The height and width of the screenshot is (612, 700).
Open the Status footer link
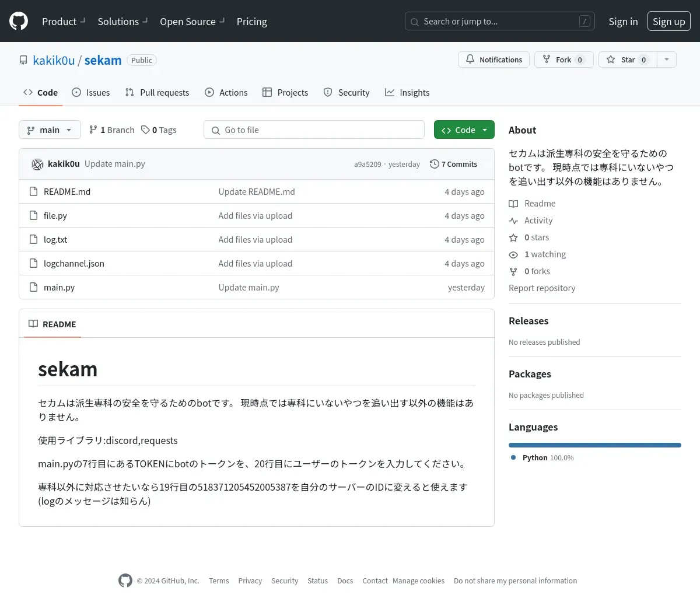pyautogui.click(x=318, y=581)
